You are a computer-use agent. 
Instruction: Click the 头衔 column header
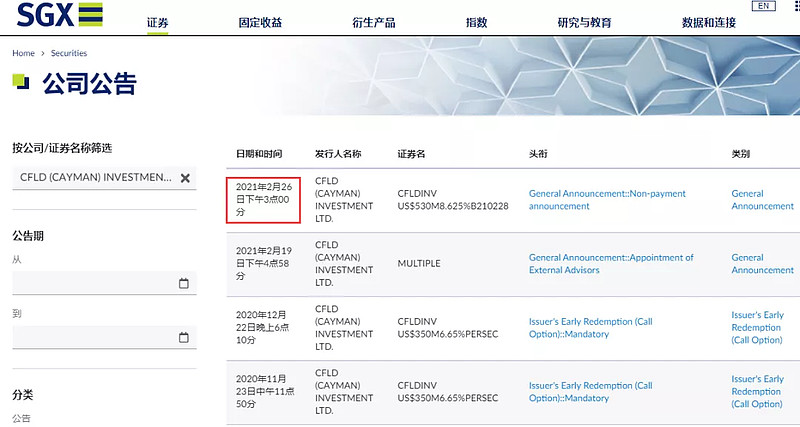(x=538, y=154)
